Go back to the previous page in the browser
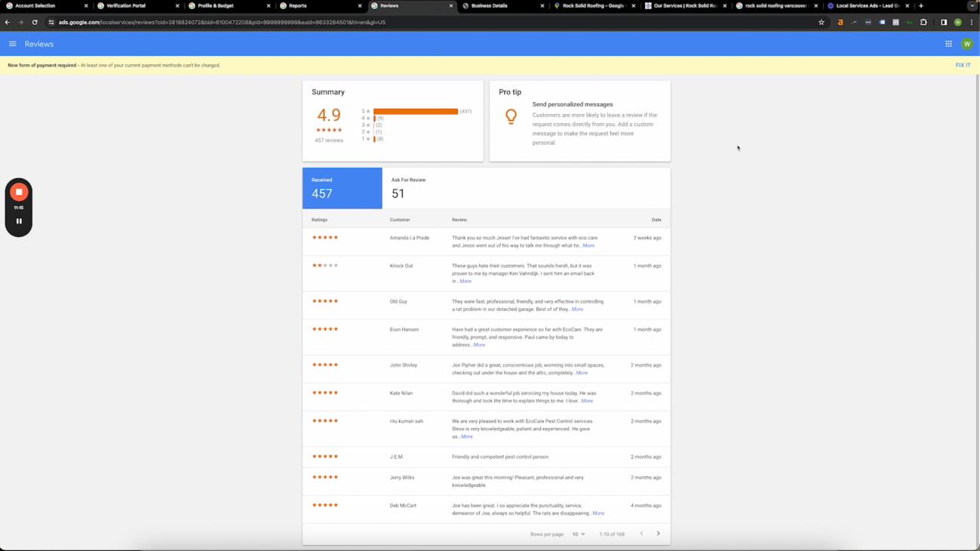The height and width of the screenshot is (551, 980). point(8,23)
